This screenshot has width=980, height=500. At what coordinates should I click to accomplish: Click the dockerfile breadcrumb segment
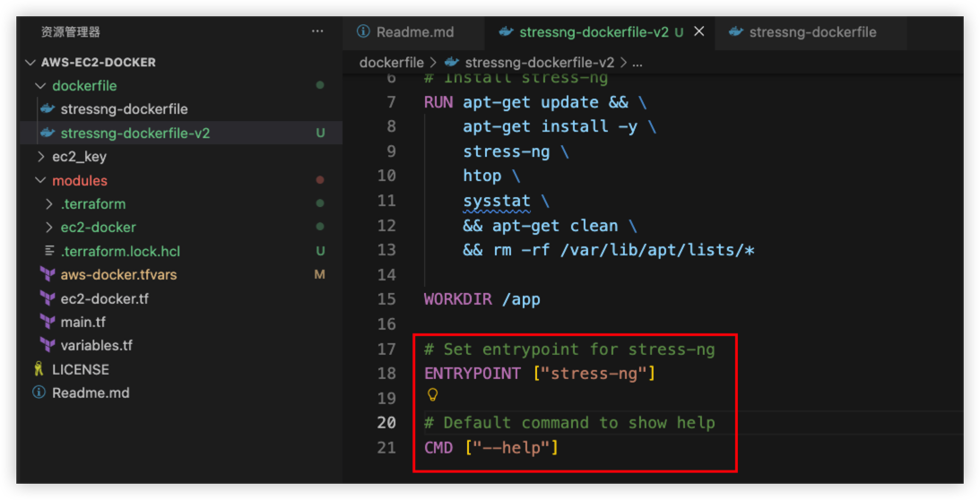pyautogui.click(x=391, y=62)
